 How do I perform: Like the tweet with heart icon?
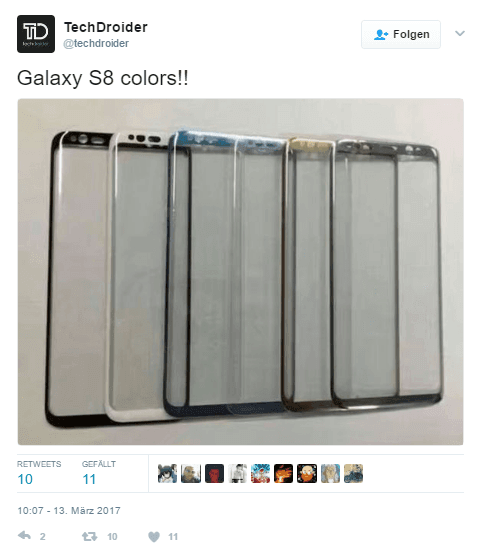tap(154, 536)
